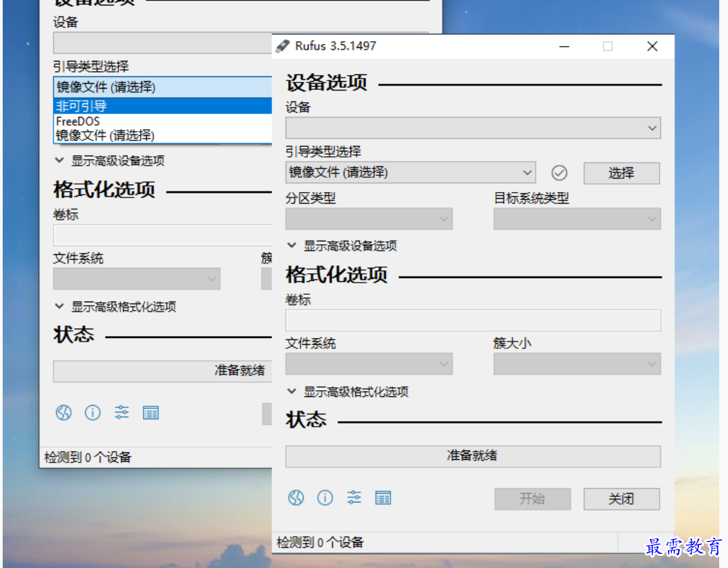Click 检测到 0 个设备 status in back window
Image resolution: width=728 pixels, height=568 pixels.
(87, 458)
